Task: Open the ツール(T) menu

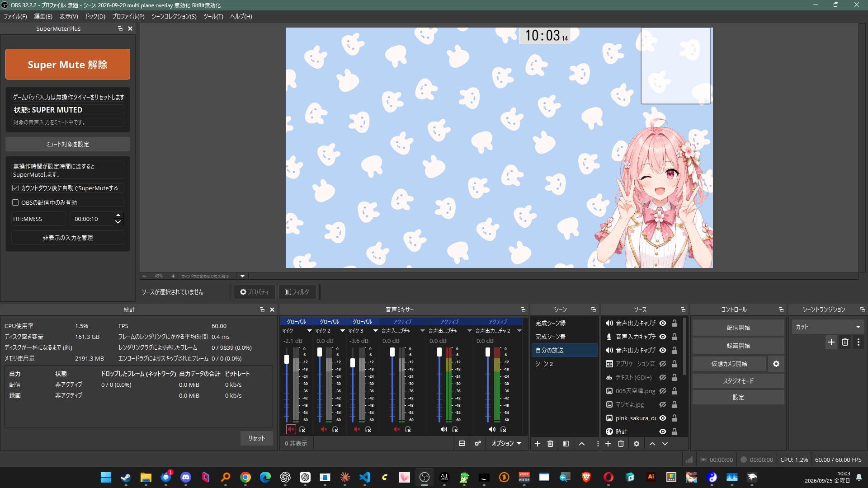Action: (x=213, y=16)
